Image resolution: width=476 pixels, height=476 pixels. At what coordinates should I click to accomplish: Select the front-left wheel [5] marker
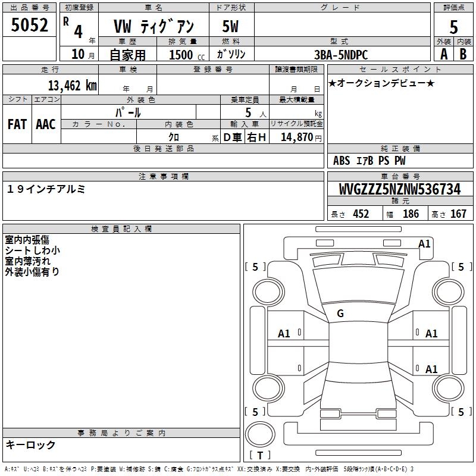tap(256, 267)
